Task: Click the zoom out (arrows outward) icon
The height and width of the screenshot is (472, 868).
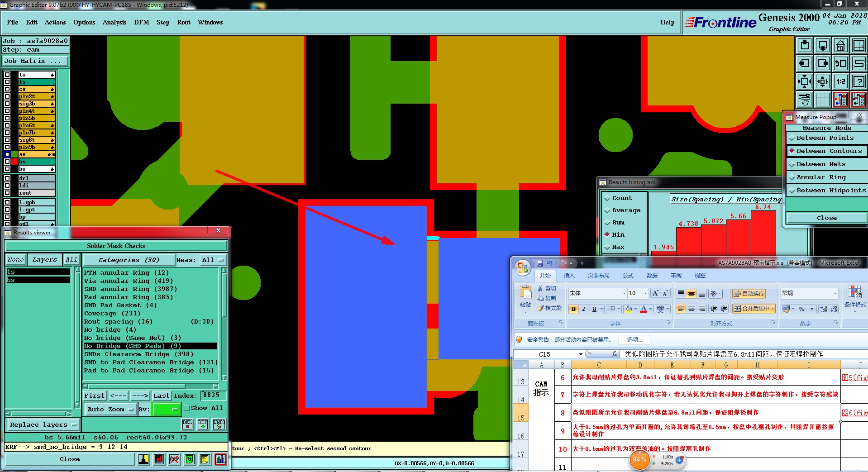Action: point(822,81)
